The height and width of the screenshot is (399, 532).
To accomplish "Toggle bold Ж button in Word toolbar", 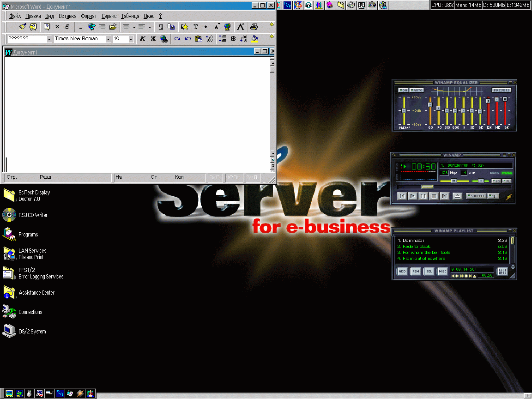I will [153, 39].
